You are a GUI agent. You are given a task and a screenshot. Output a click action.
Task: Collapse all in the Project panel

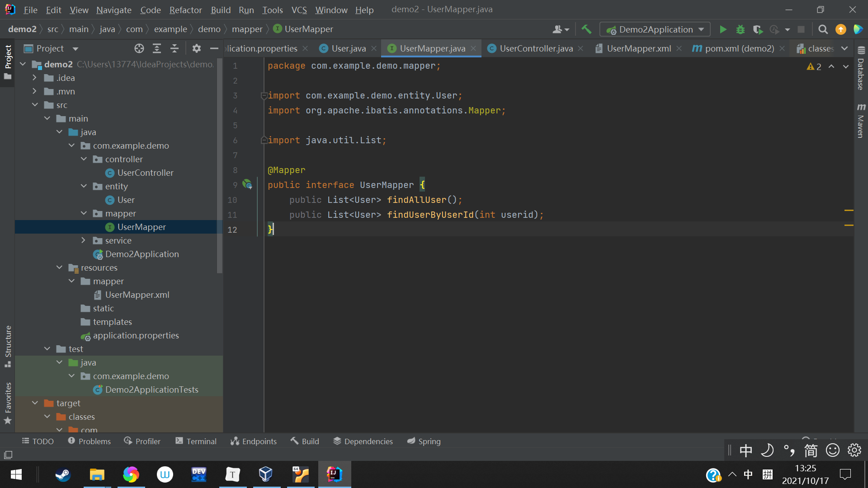[175, 48]
